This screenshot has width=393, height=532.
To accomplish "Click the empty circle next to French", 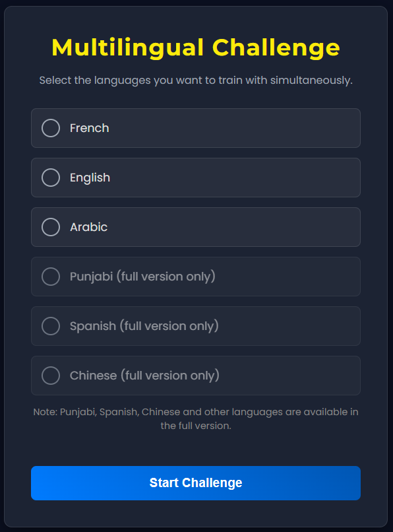I will tap(51, 128).
